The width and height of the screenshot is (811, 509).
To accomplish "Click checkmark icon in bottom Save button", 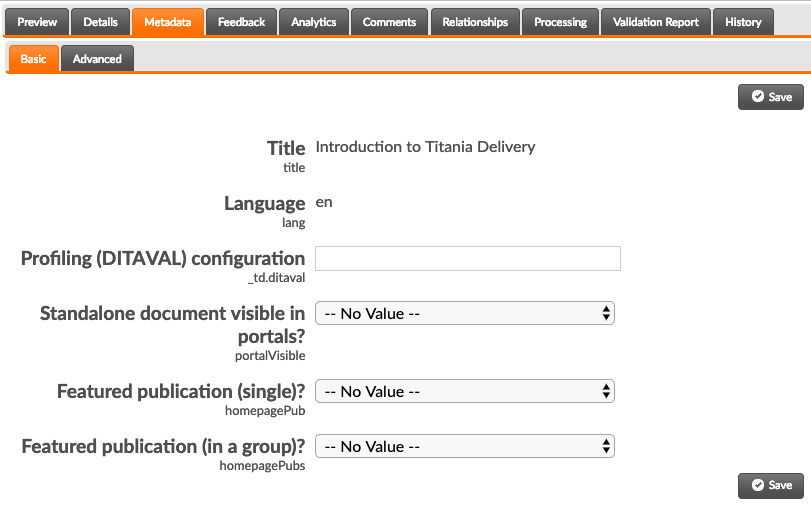I will point(758,485).
